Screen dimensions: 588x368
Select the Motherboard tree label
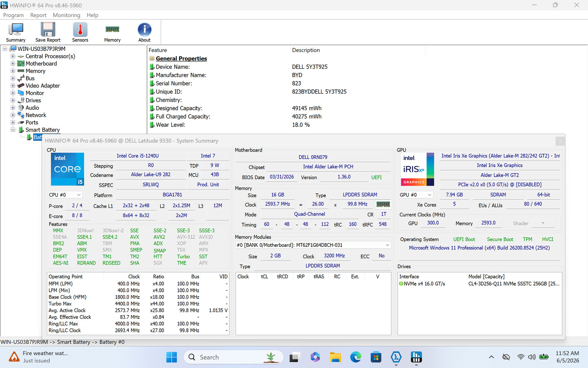[41, 64]
